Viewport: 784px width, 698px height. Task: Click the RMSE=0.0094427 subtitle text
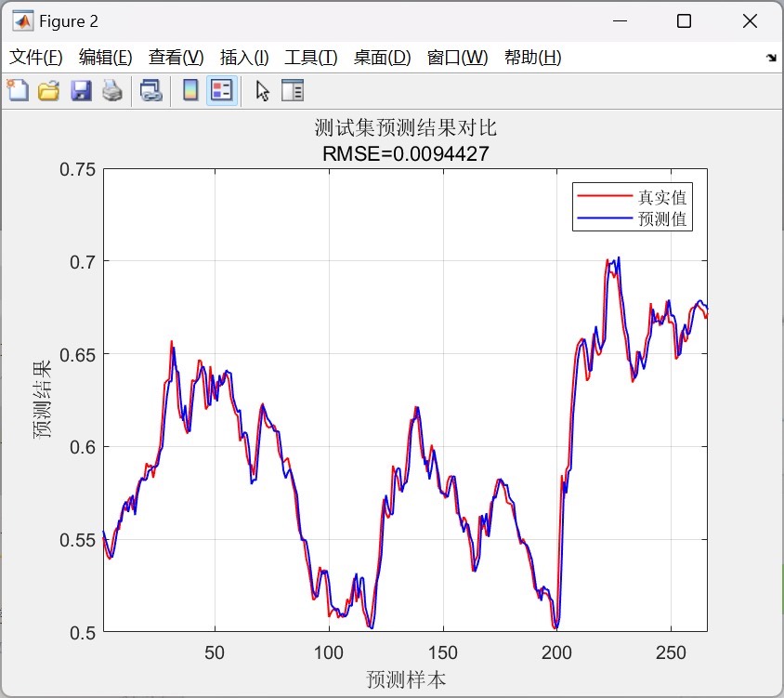pos(406,153)
